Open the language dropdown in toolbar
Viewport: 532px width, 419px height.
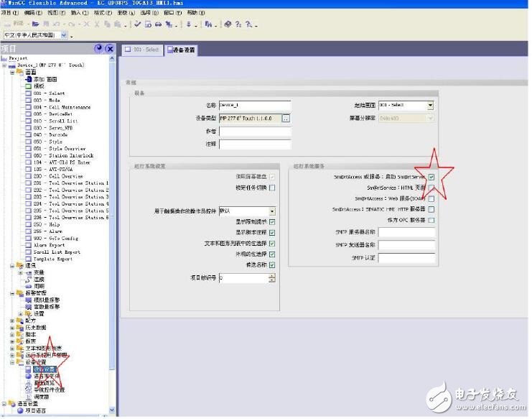[64, 35]
